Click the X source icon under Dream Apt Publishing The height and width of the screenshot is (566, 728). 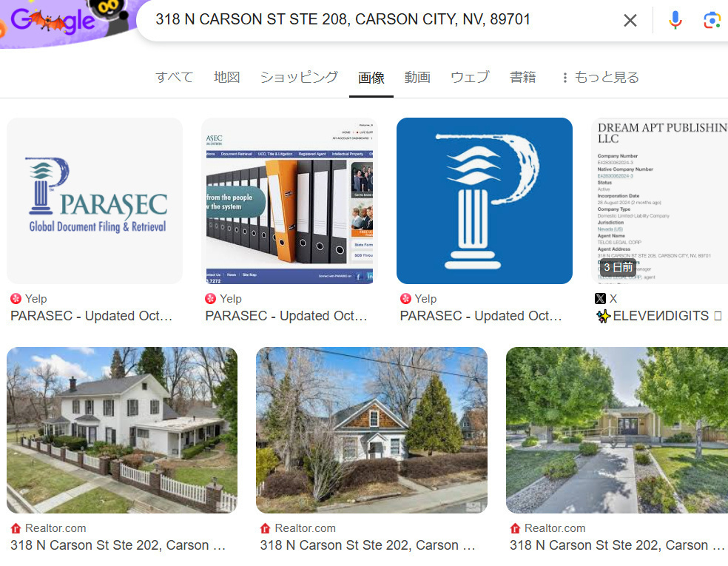600,299
